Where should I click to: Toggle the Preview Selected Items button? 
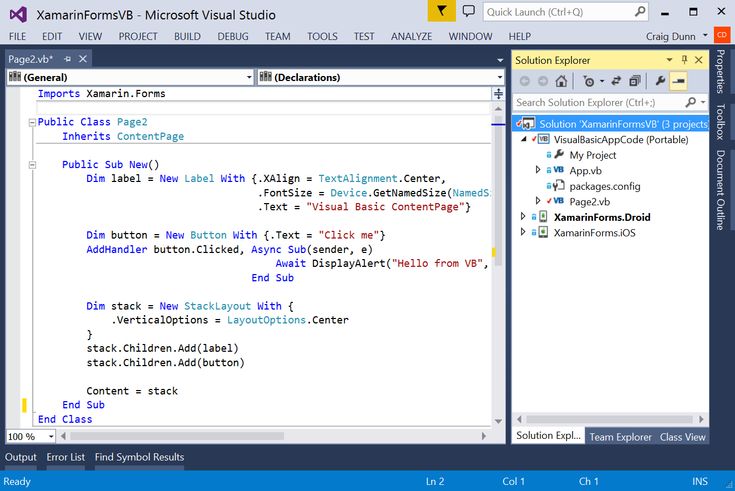point(679,82)
